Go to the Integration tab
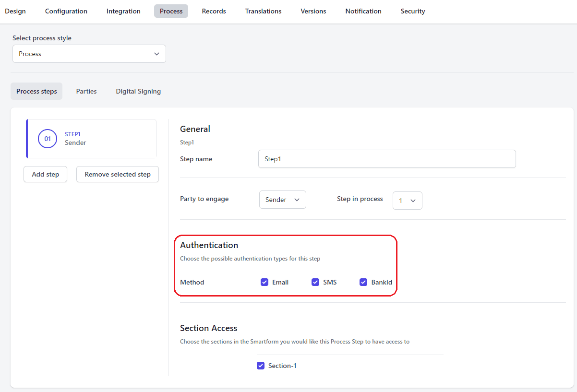Image resolution: width=577 pixels, height=392 pixels. coord(123,11)
